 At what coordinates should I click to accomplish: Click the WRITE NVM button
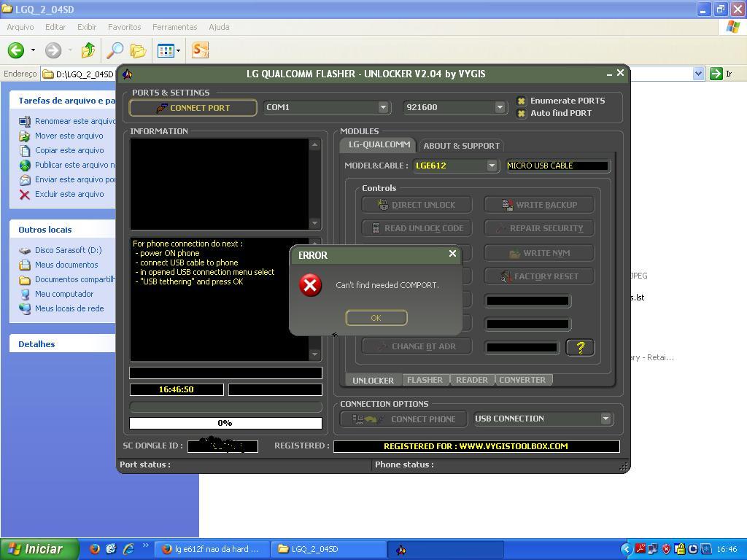[x=539, y=253]
